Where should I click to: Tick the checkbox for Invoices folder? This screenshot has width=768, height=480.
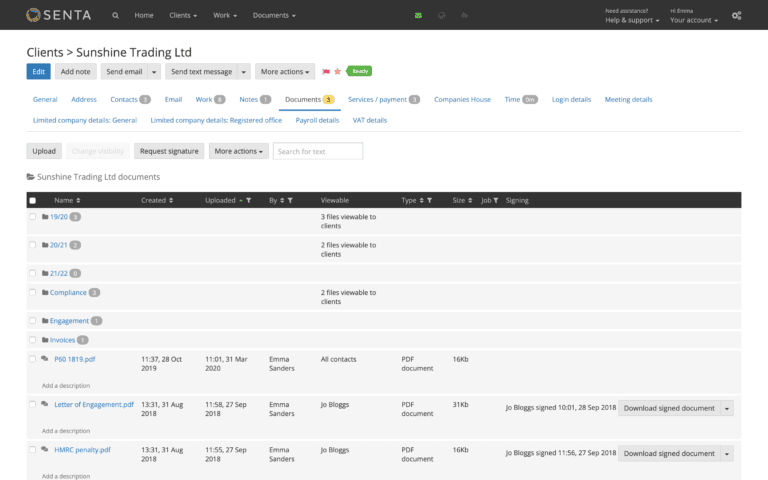point(33,340)
